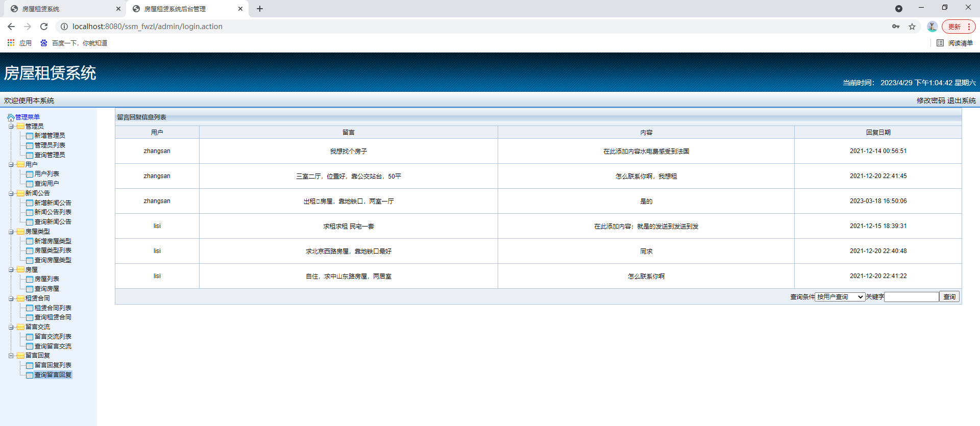Click the 求租求租 民宅一套 message cell

349,227
